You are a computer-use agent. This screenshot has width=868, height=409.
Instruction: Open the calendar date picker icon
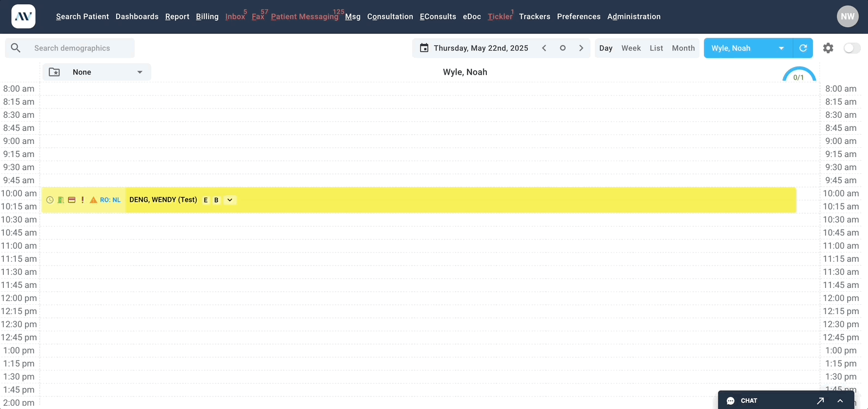point(424,48)
